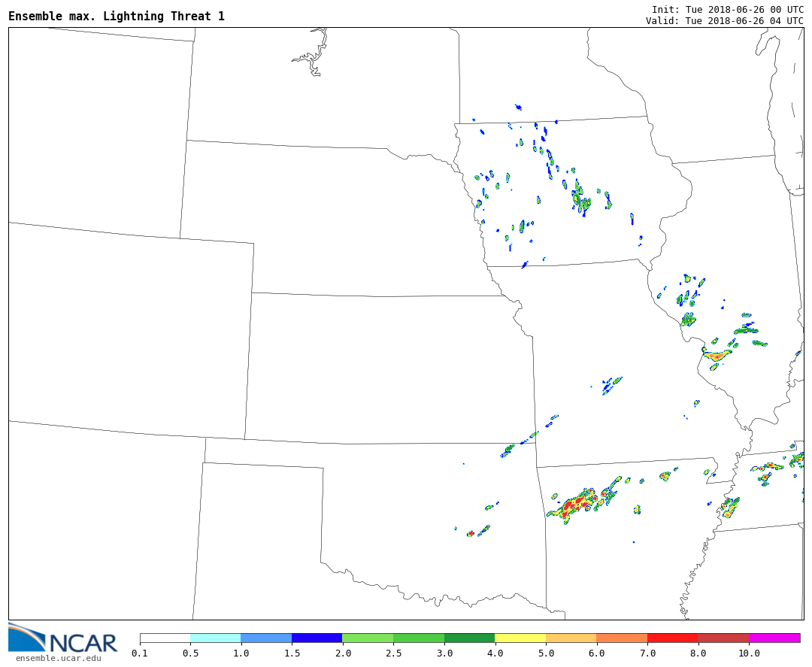Pick the bright red 7.0–8.0 swatch
The height and width of the screenshot is (667, 812).
(x=672, y=638)
